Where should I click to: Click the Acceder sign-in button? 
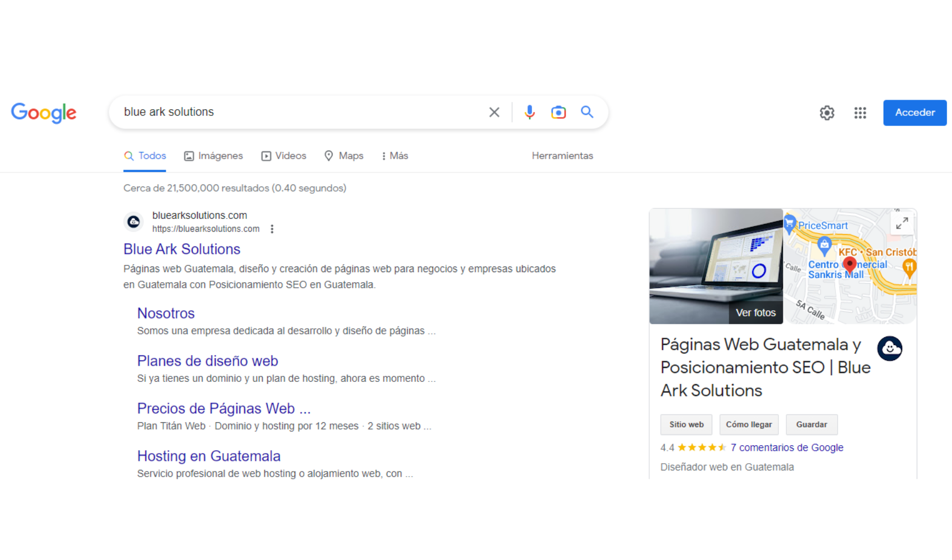click(x=914, y=113)
